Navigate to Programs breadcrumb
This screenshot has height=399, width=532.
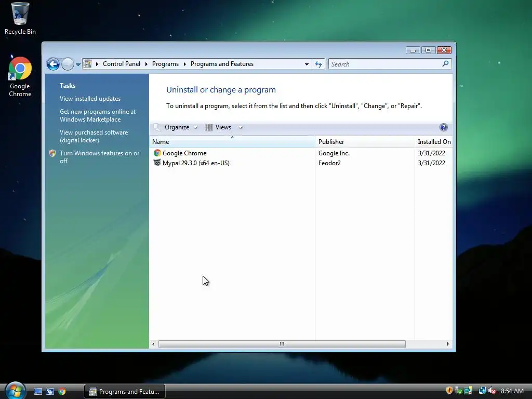pos(165,64)
